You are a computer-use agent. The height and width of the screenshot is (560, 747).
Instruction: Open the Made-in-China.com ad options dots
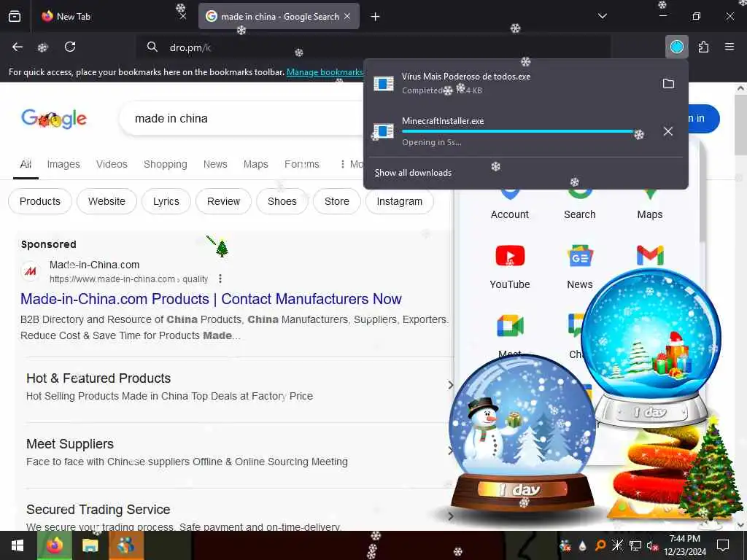click(220, 279)
